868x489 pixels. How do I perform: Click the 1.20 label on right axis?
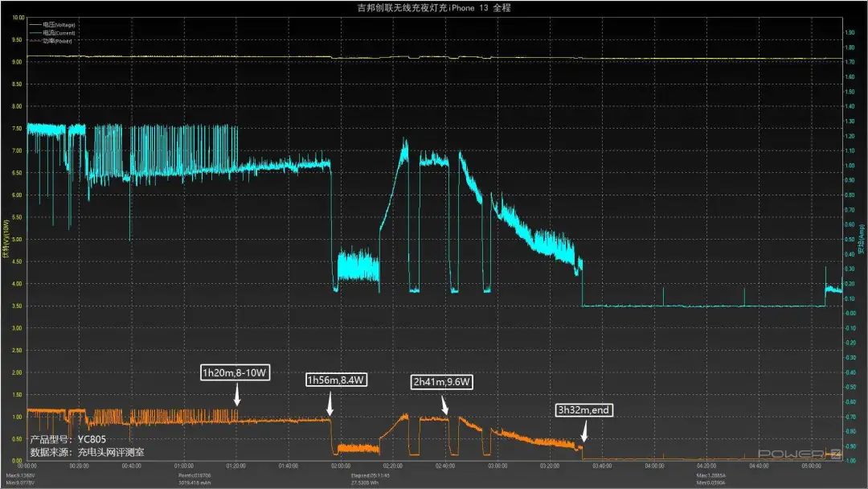coord(850,136)
